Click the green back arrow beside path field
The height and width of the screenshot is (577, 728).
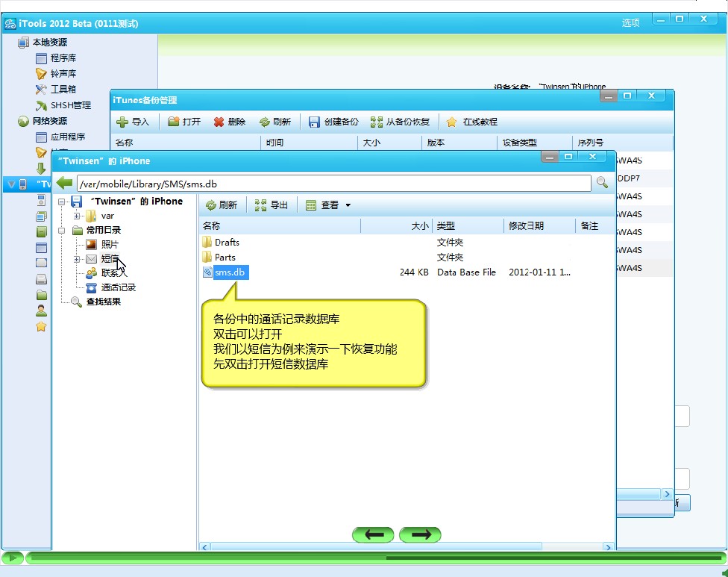(64, 183)
